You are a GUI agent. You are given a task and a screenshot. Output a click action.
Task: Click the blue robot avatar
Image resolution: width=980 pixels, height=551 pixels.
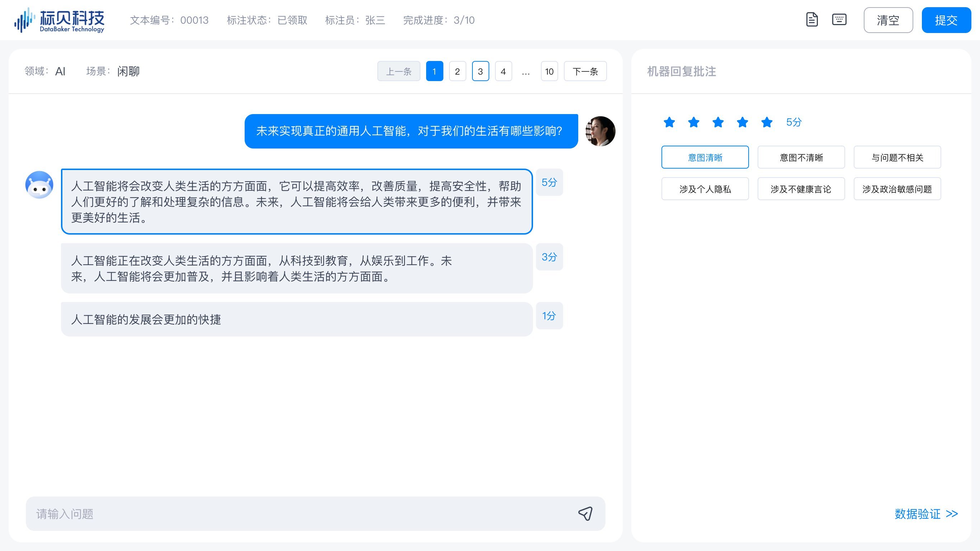(39, 185)
